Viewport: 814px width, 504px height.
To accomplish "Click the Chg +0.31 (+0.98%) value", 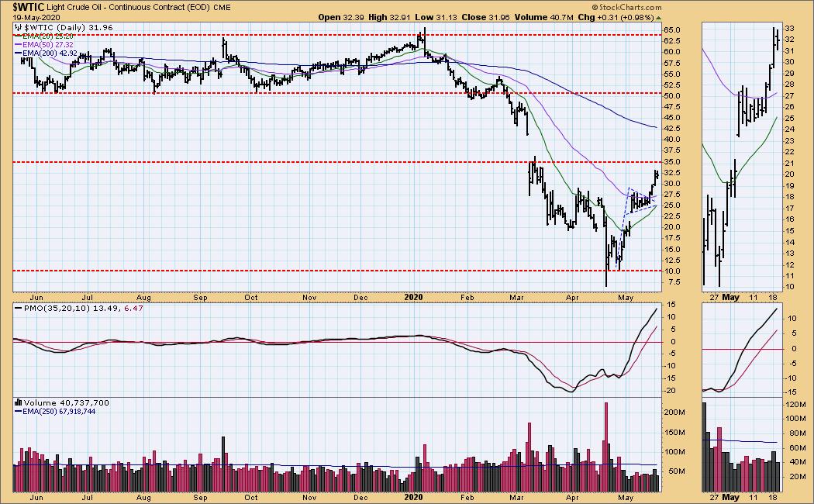I will (x=616, y=17).
